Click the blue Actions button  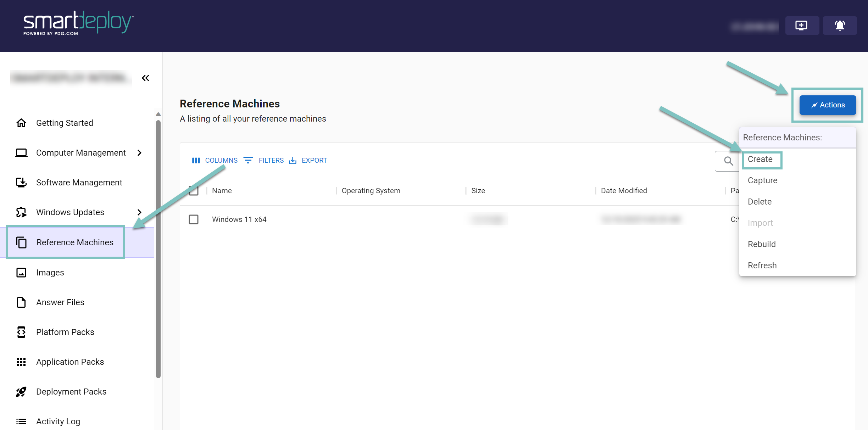(828, 105)
